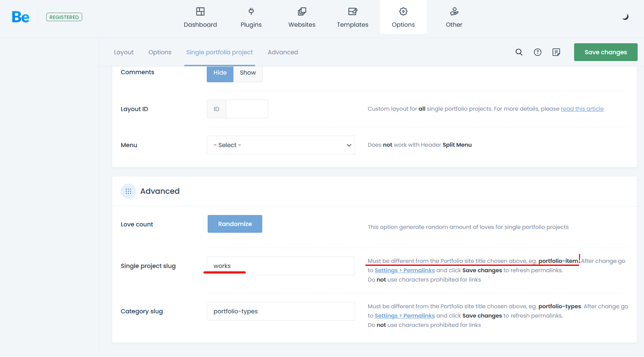This screenshot has width=644, height=357.
Task: Open the help question mark icon
Action: pyautogui.click(x=537, y=52)
